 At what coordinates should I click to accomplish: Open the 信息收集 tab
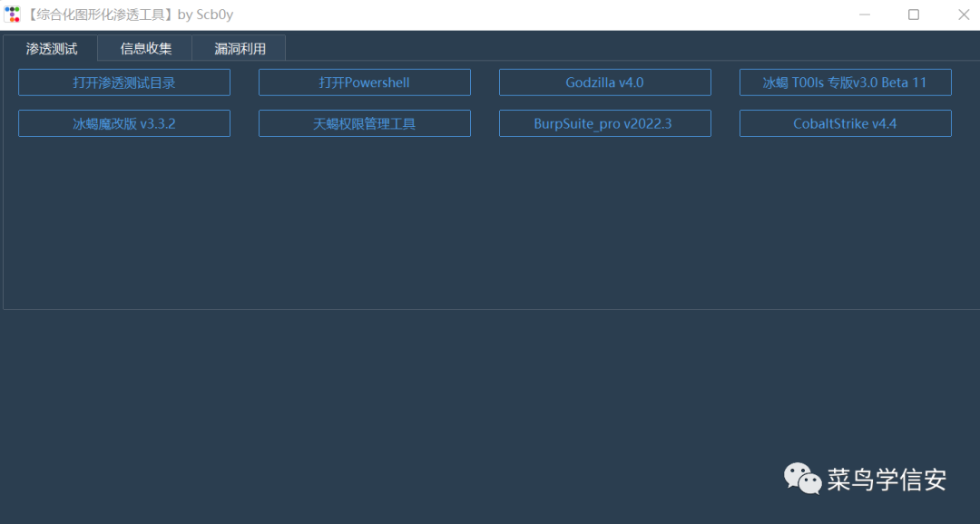(x=145, y=49)
